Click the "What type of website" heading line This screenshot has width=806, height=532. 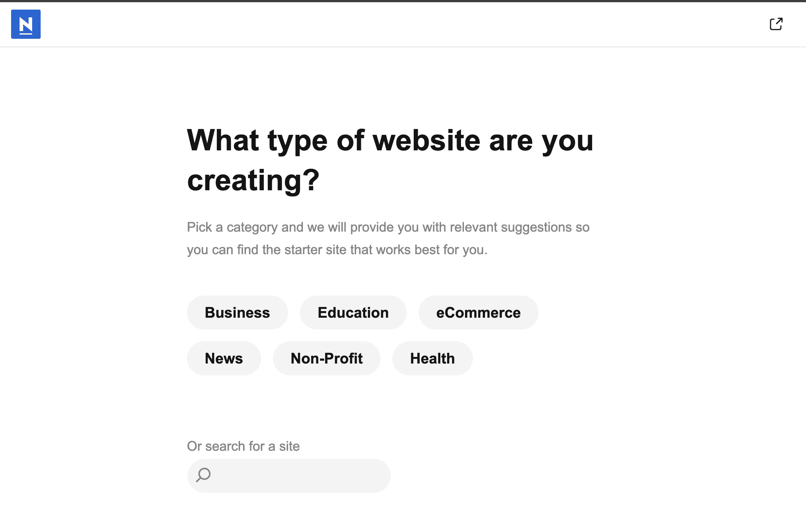(x=390, y=140)
